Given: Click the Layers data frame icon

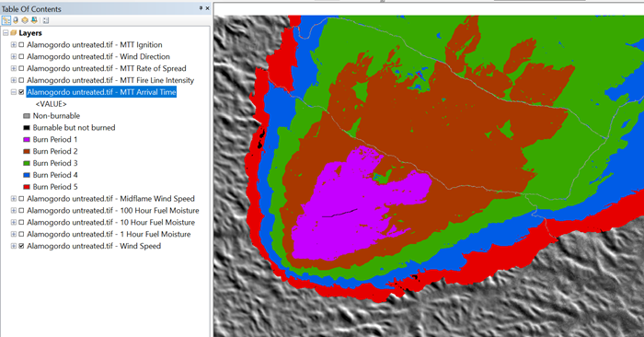Looking at the screenshot, I should coord(14,33).
